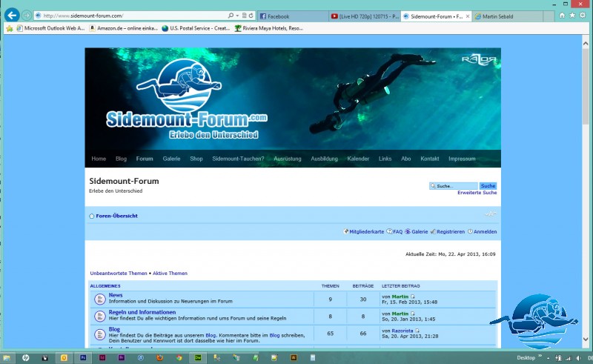Open Photoshop from the taskbar
The height and width of the screenshot is (364, 593).
coord(83,357)
